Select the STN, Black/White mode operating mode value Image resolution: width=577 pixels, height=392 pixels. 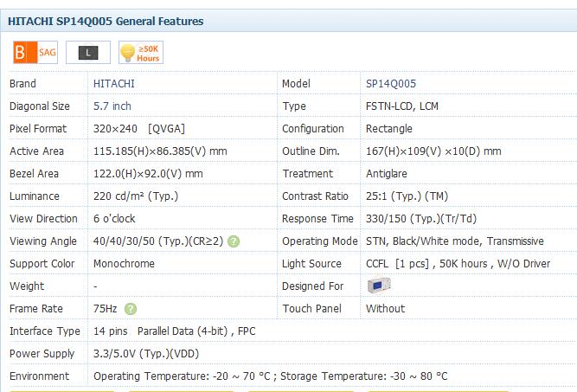pos(455,241)
